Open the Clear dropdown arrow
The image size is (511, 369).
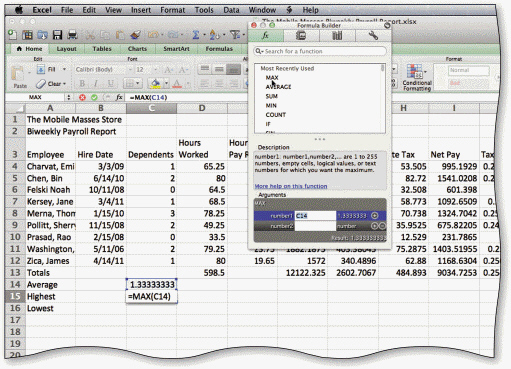(64, 84)
